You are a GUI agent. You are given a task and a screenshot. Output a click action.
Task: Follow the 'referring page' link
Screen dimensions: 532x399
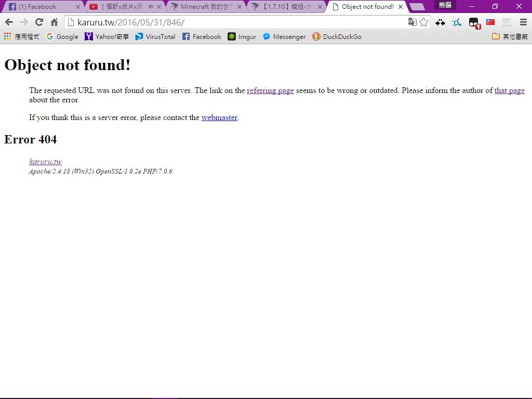point(270,90)
